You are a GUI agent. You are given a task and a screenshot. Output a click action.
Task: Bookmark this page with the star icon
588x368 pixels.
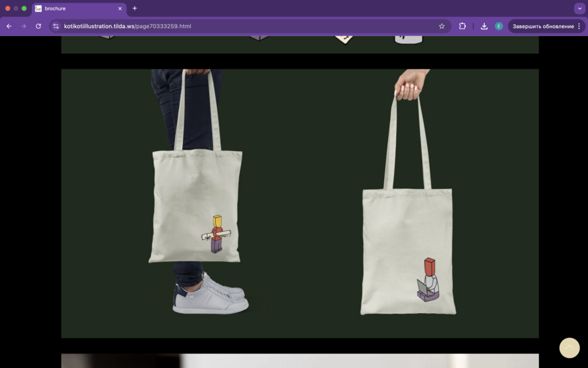tap(442, 26)
